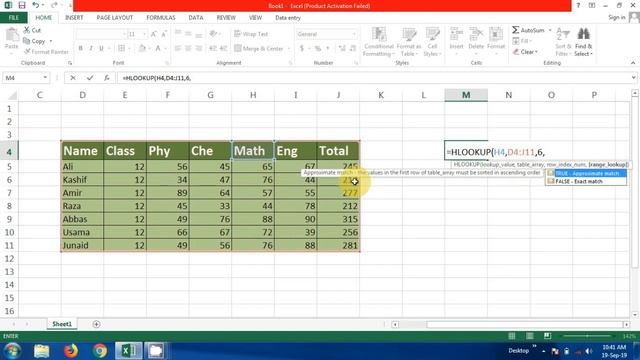This screenshot has width=640, height=360.
Task: Open the General number format dropdown
Action: tap(353, 34)
